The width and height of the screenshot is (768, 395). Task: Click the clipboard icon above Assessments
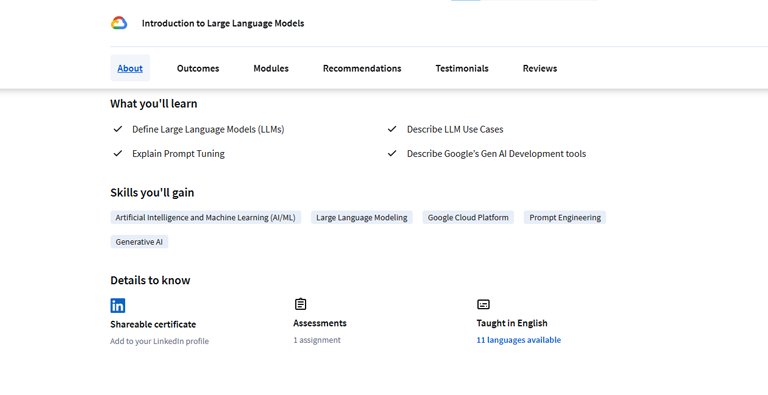click(x=300, y=304)
